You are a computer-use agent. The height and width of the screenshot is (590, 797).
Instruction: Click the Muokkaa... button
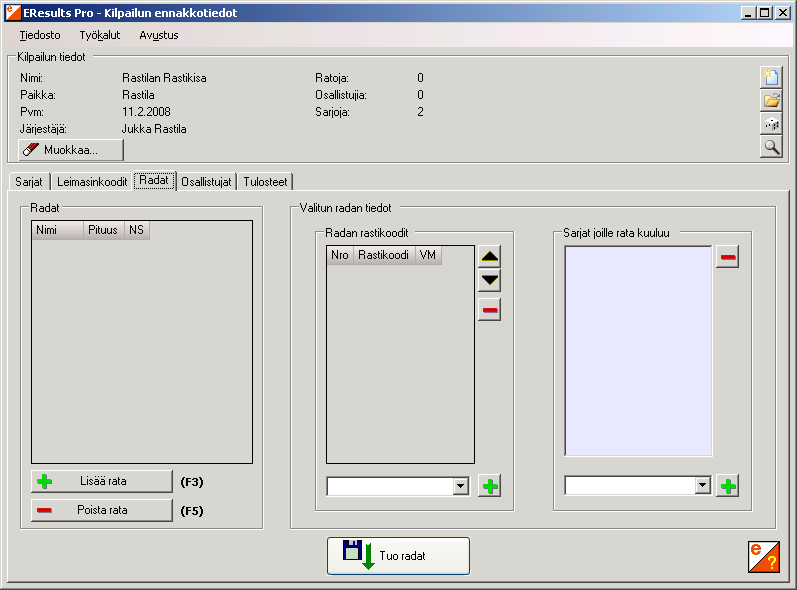(71, 150)
